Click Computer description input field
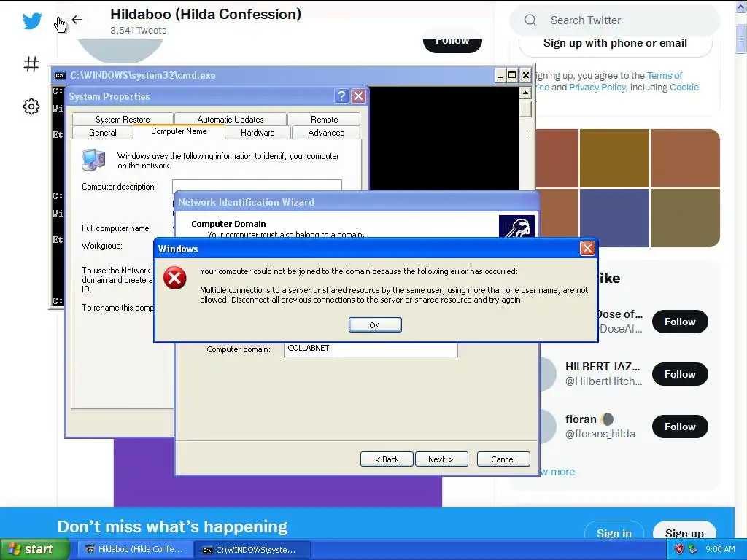This screenshot has width=747, height=560. pos(257,185)
